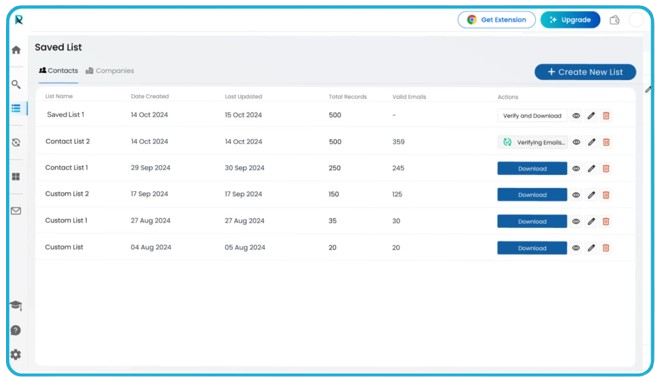Edit Saved List 1 with the pencil
The width and height of the screenshot is (659, 379).
point(591,116)
